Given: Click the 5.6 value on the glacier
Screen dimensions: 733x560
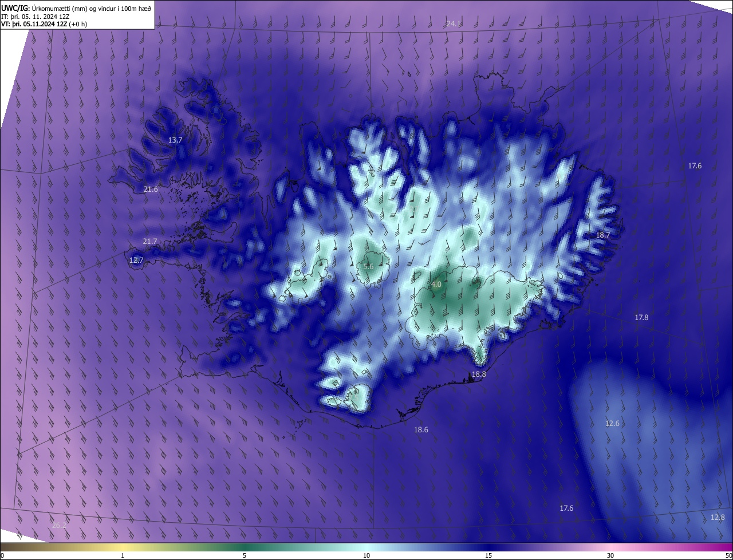Looking at the screenshot, I should [369, 267].
